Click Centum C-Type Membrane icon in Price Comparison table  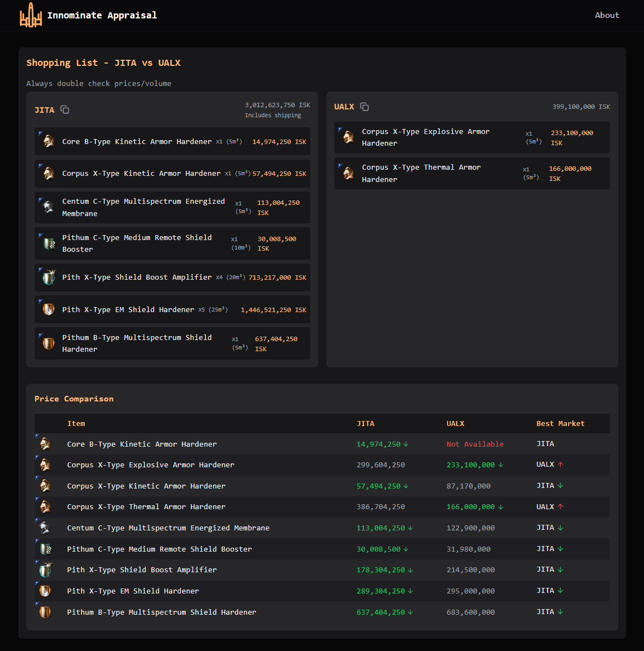[45, 528]
